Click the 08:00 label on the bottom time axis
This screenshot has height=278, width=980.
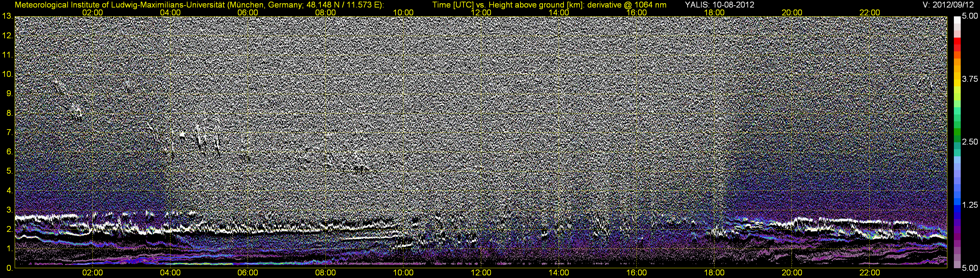[x=326, y=273]
